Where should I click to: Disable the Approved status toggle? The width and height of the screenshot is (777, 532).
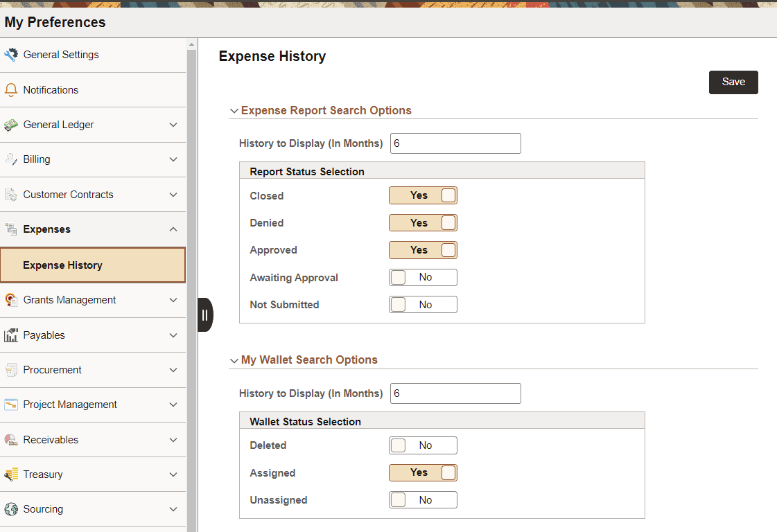point(423,250)
